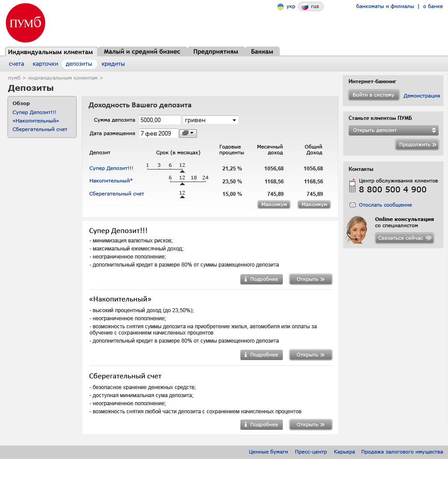The width and height of the screenshot is (448, 492).
Task: Click the о банке link
Action: pos(433,6)
